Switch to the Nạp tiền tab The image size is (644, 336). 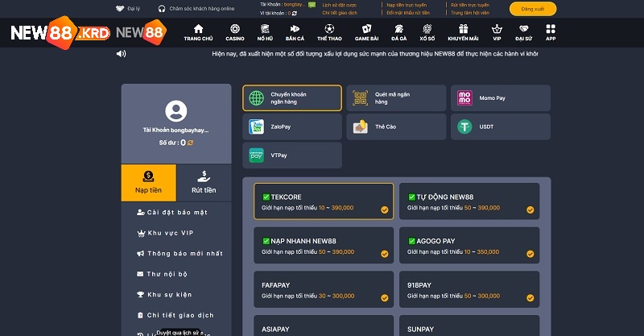149,183
